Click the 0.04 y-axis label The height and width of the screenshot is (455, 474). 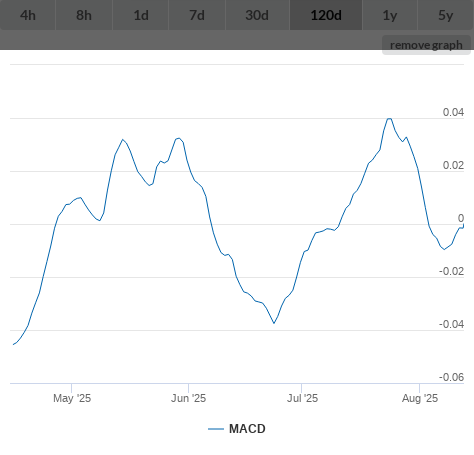[x=453, y=112]
